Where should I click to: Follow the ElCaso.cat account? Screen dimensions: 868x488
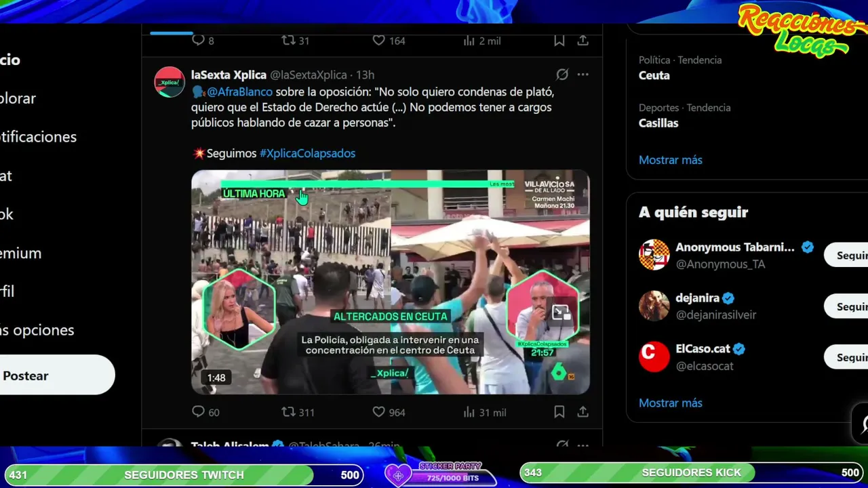846,357
